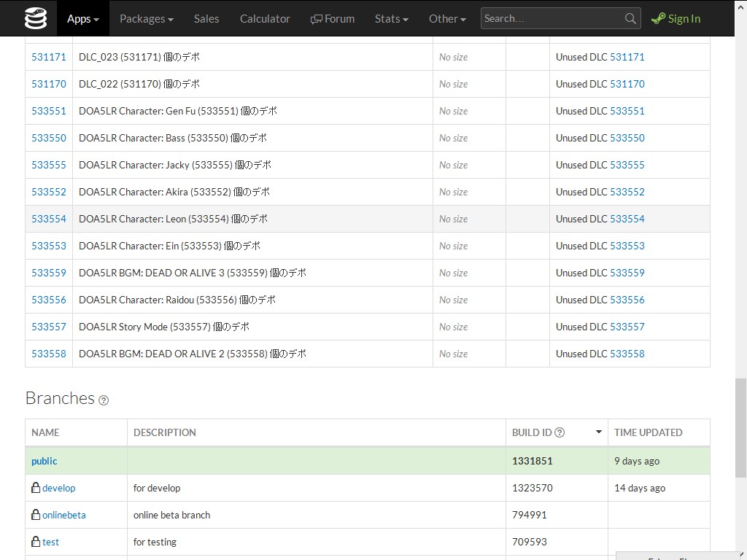Expand the Packages dropdown menu

[x=146, y=19]
